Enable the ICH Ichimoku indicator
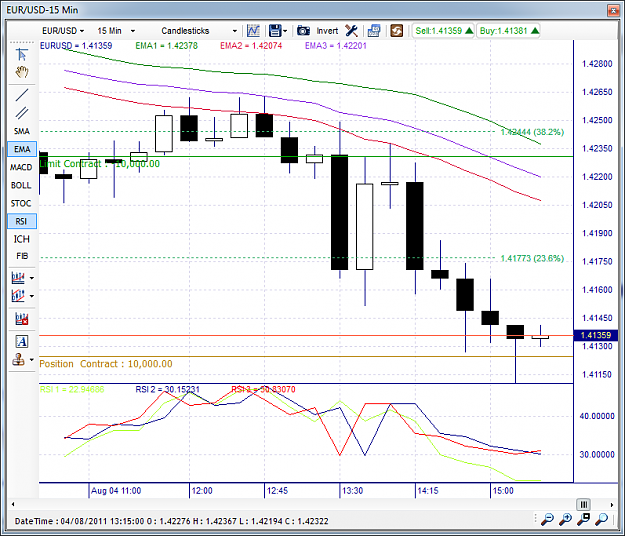 (x=22, y=239)
